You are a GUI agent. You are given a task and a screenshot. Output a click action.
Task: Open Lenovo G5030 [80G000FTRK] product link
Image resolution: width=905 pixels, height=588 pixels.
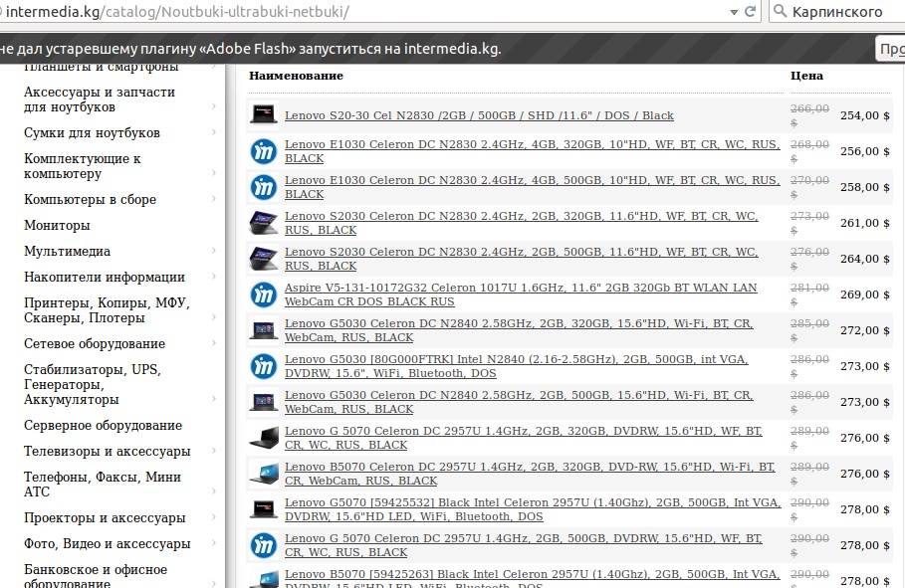[x=517, y=366]
